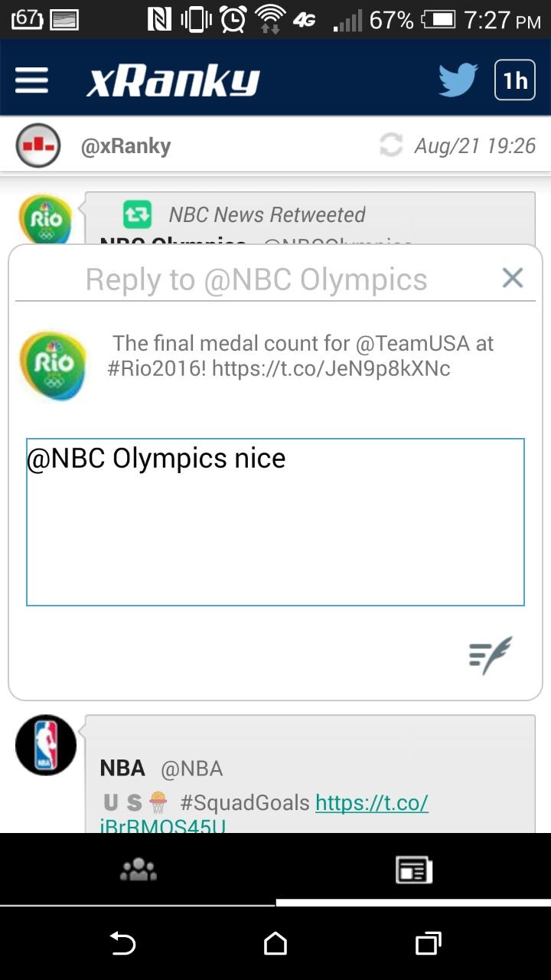Tap the Twitter bird icon

pyautogui.click(x=458, y=80)
